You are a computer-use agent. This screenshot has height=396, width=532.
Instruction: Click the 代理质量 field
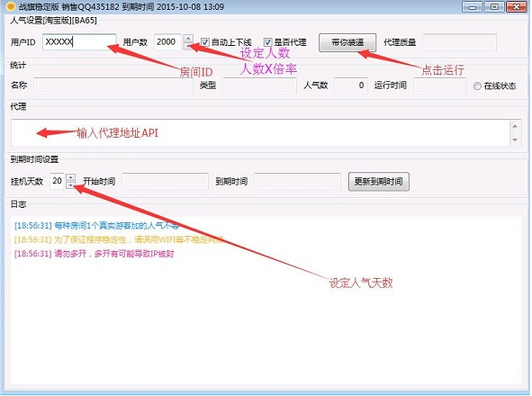[x=459, y=42]
